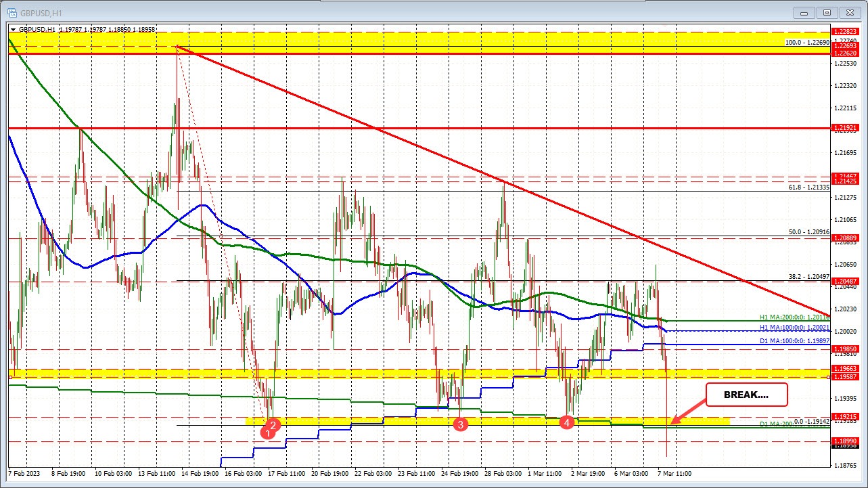
Task: Click the red price tag 1.20889
Action: tap(846, 238)
